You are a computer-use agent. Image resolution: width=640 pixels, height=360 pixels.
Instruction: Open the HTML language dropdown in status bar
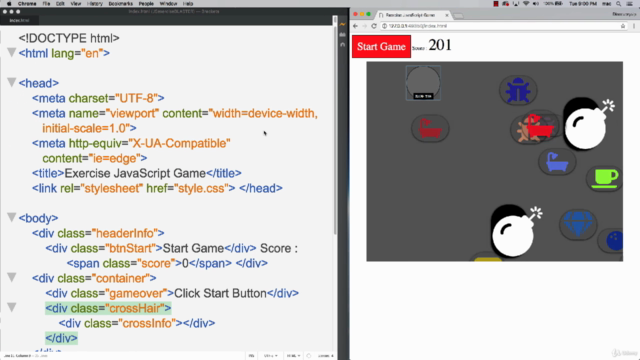(293, 356)
